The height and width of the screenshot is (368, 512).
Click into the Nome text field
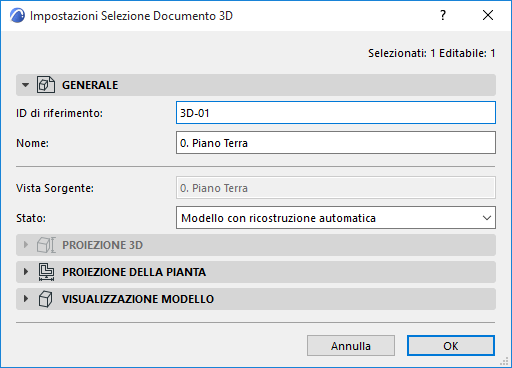coord(336,143)
